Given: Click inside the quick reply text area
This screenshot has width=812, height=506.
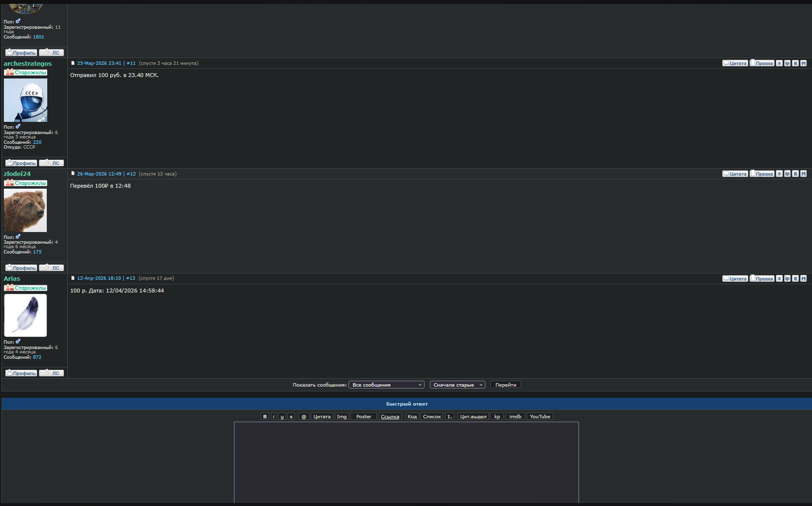Looking at the screenshot, I should pos(406,462).
